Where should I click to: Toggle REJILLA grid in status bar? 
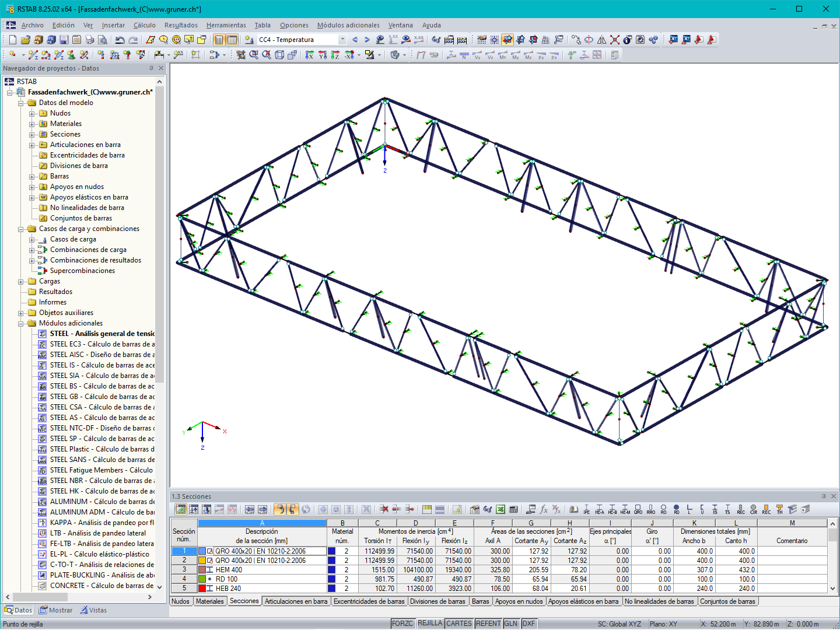(430, 624)
